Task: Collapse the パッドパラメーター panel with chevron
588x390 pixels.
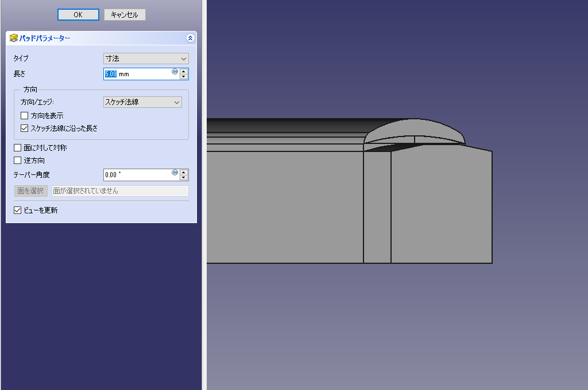Action: tap(190, 38)
